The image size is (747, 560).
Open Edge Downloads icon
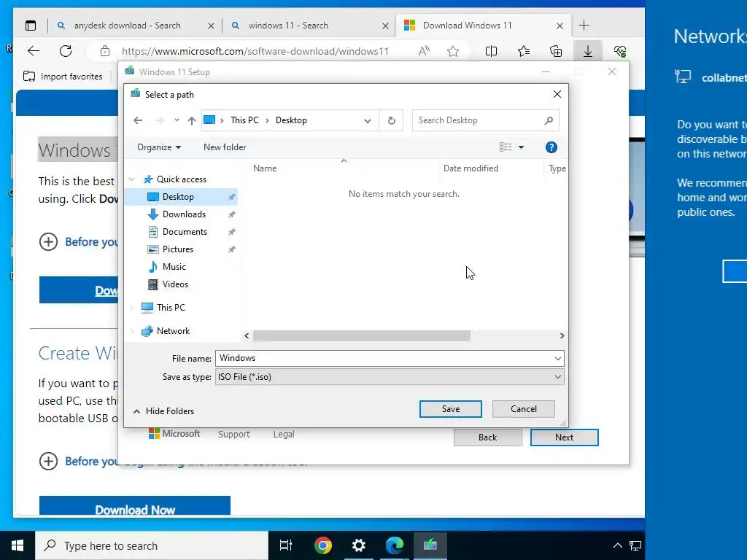pyautogui.click(x=588, y=51)
